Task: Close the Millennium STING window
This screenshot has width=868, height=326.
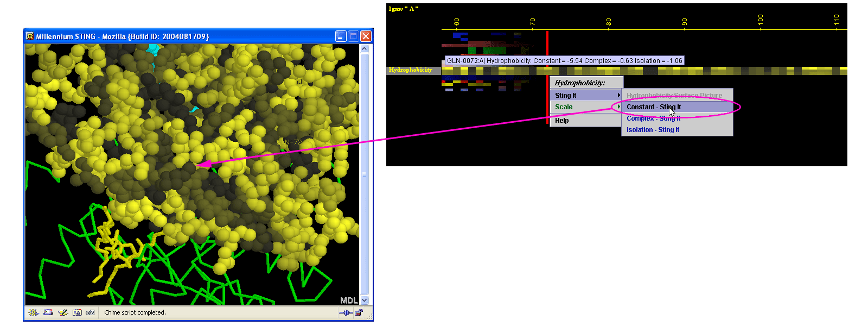Action: coord(366,36)
